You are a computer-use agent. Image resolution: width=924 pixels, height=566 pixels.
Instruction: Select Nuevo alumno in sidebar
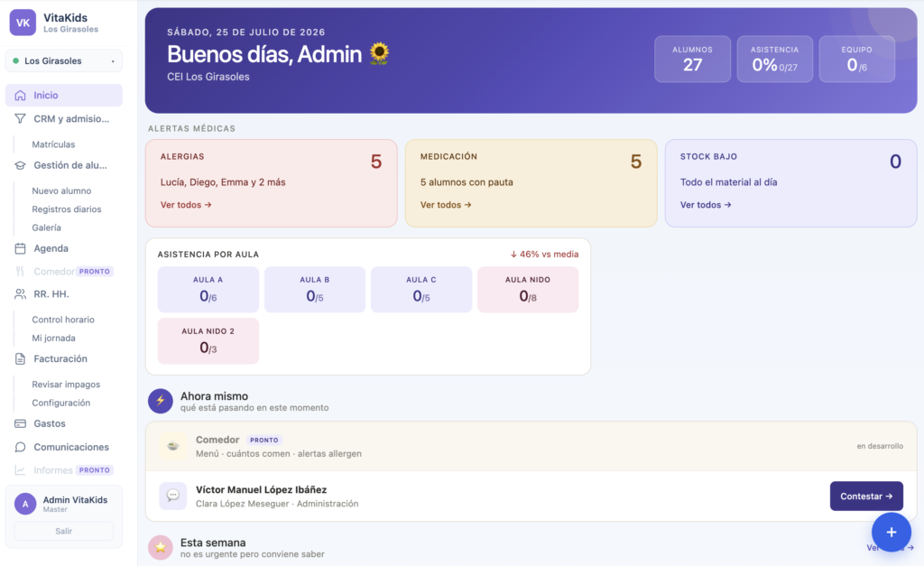pyautogui.click(x=61, y=191)
